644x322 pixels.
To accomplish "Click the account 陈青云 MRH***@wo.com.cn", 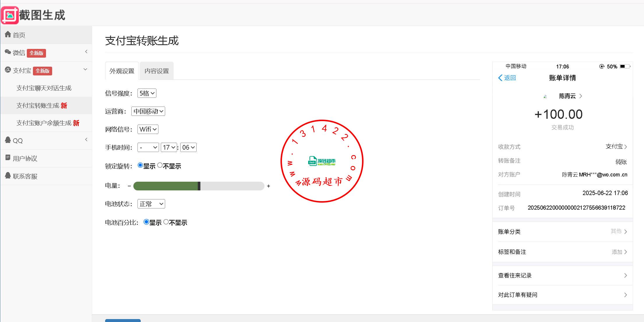I will point(594,175).
